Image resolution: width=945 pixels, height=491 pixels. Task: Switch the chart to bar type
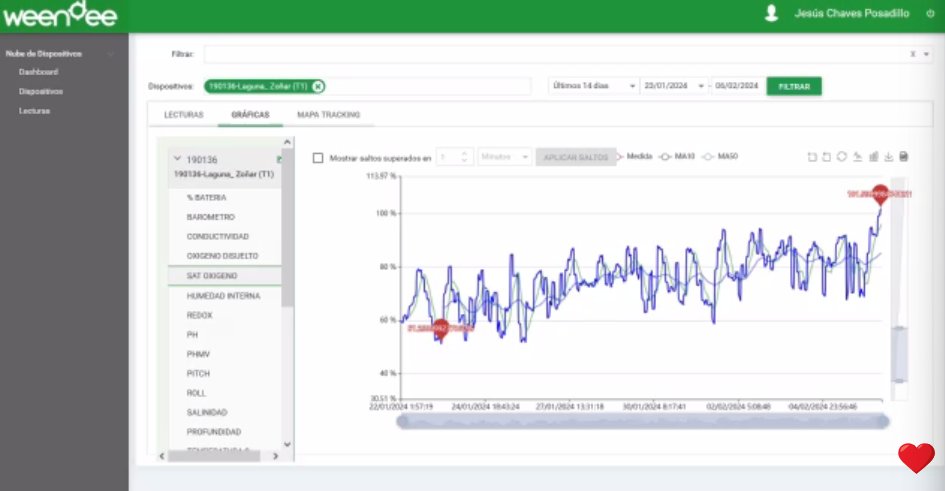[x=873, y=157]
